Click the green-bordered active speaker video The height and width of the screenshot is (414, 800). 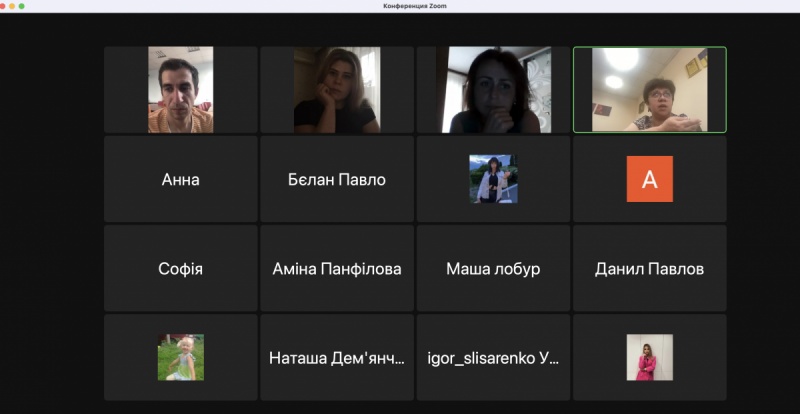click(x=649, y=90)
